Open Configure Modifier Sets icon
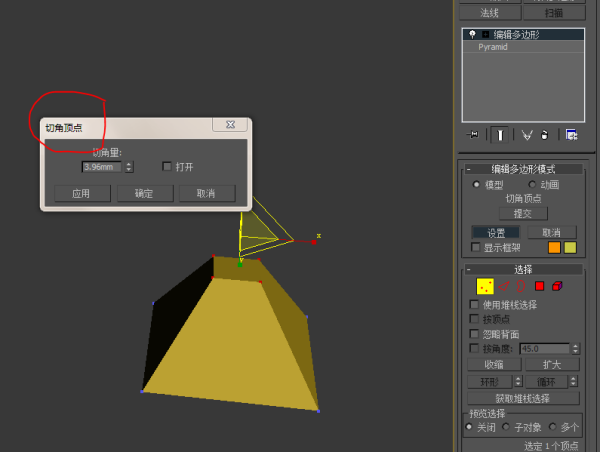The image size is (600, 452). (571, 135)
